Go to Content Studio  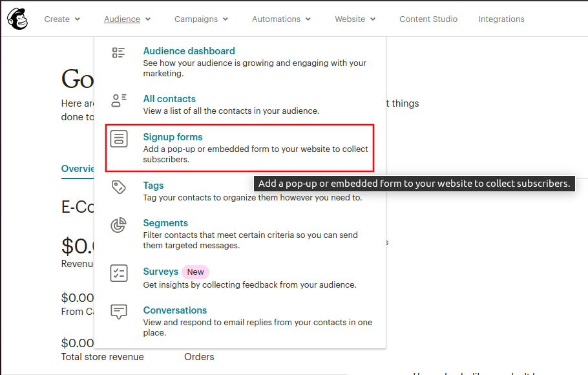pos(428,19)
